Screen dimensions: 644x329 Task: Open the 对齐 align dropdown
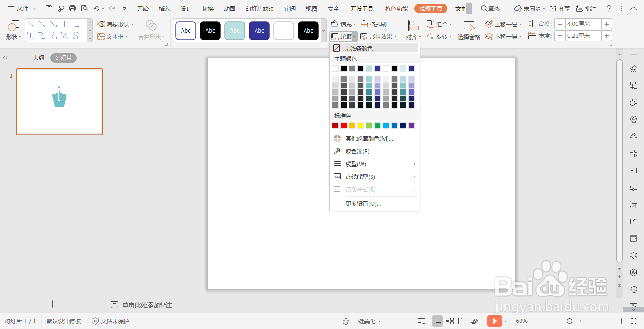point(413,30)
